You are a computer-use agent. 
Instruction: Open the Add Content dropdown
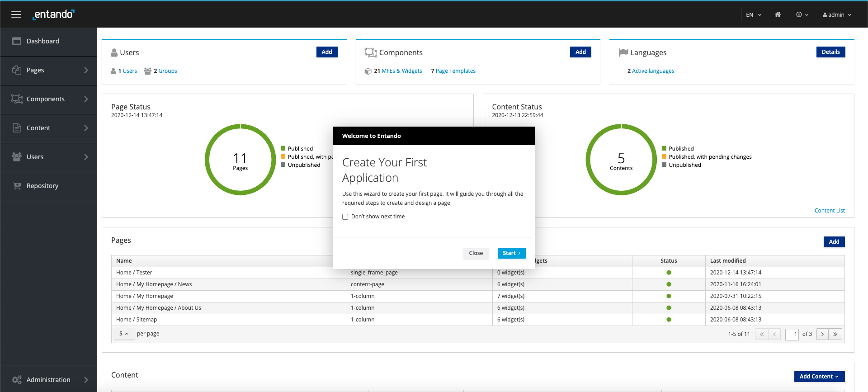(x=819, y=377)
